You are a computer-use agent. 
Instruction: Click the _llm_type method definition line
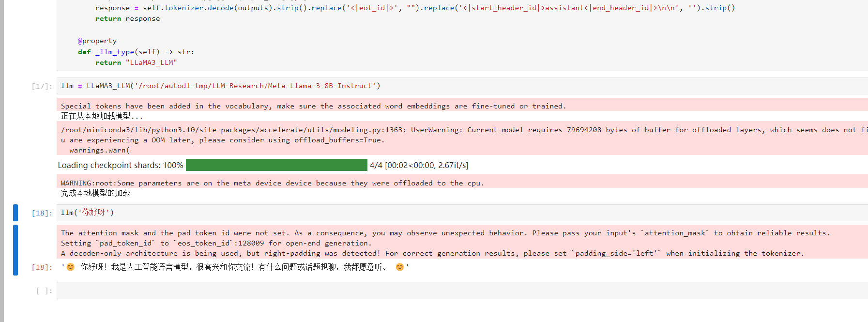136,52
